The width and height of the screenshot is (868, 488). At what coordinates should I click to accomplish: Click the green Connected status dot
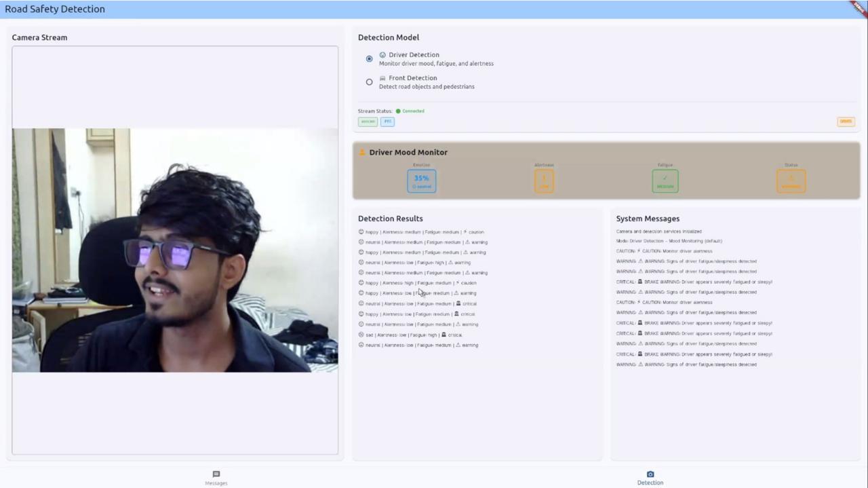(x=398, y=111)
